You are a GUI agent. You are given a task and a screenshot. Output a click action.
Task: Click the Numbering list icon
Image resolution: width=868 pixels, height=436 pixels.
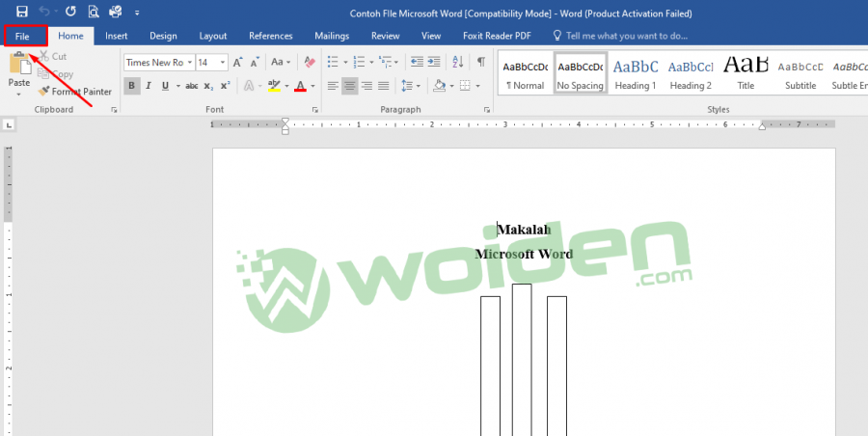click(x=360, y=62)
